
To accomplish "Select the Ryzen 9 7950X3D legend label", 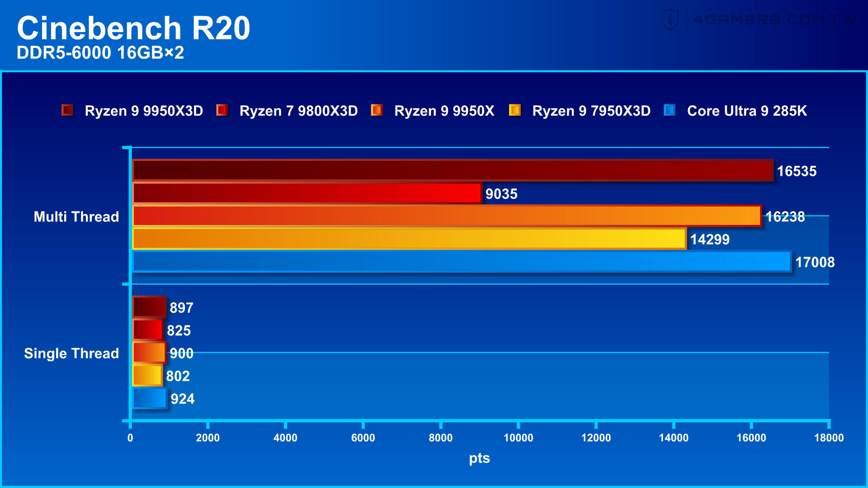I will [591, 111].
